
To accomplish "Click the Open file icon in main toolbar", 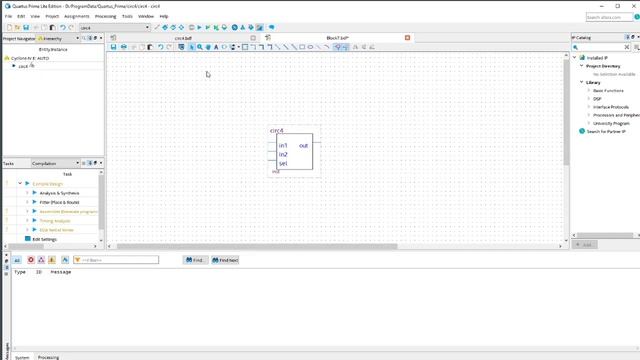I will pyautogui.click(x=18, y=27).
